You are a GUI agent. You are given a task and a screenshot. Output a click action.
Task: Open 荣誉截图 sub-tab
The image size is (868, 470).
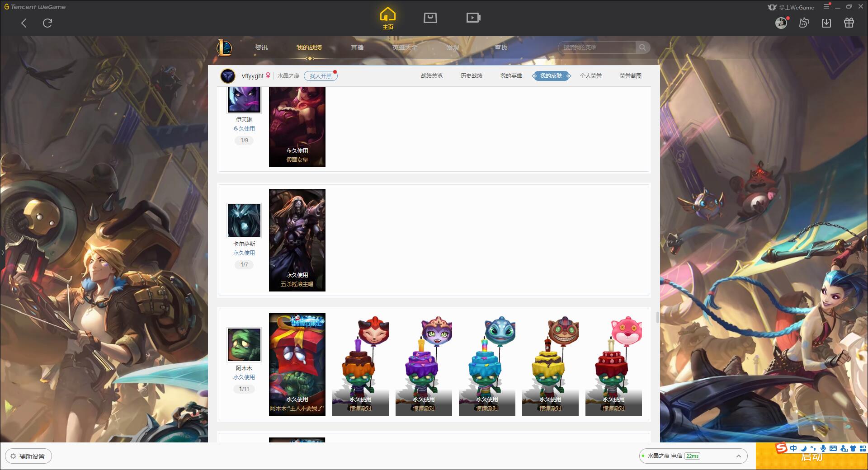[631, 76]
